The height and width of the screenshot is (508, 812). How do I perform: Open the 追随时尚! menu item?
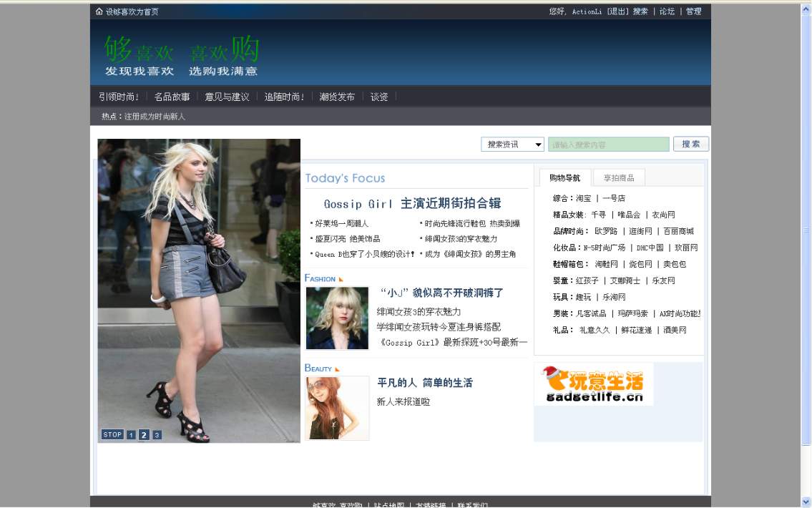[284, 97]
